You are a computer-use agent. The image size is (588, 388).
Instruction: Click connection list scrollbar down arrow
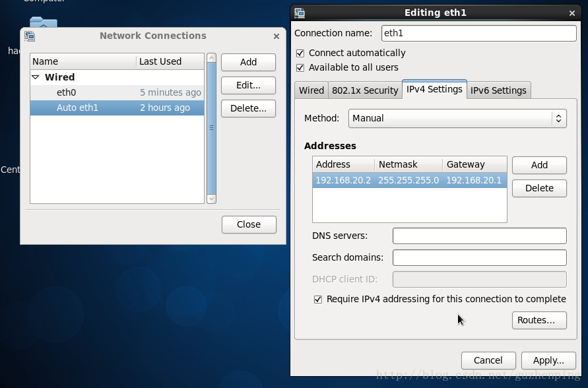(211, 199)
